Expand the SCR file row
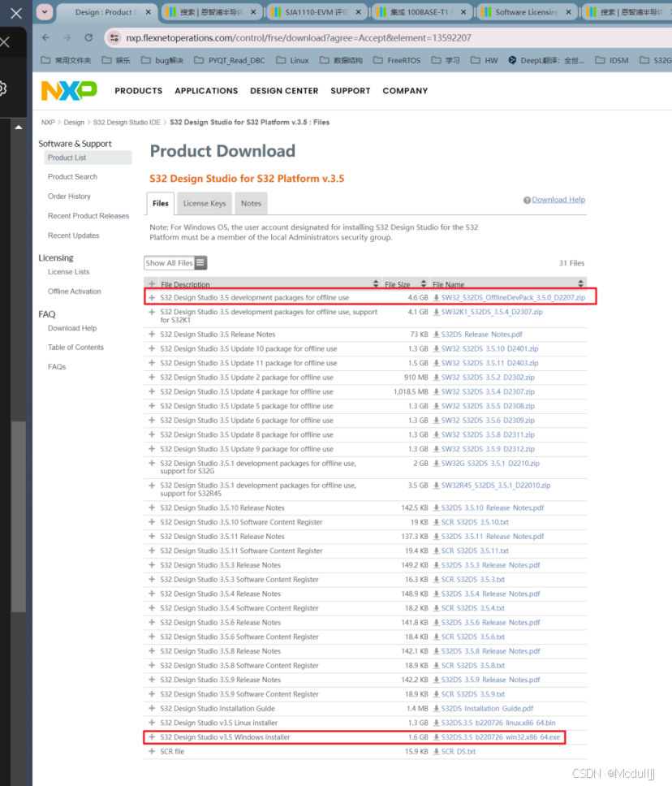This screenshot has height=786, width=672. click(152, 751)
